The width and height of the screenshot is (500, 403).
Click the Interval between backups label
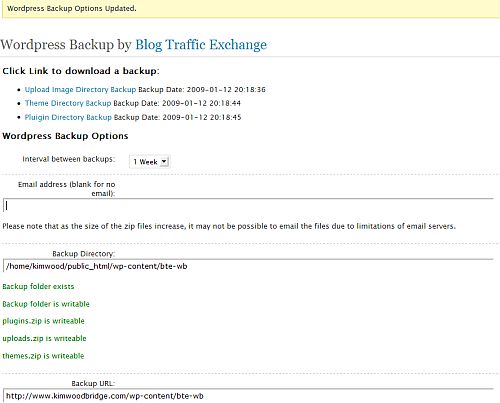click(68, 159)
